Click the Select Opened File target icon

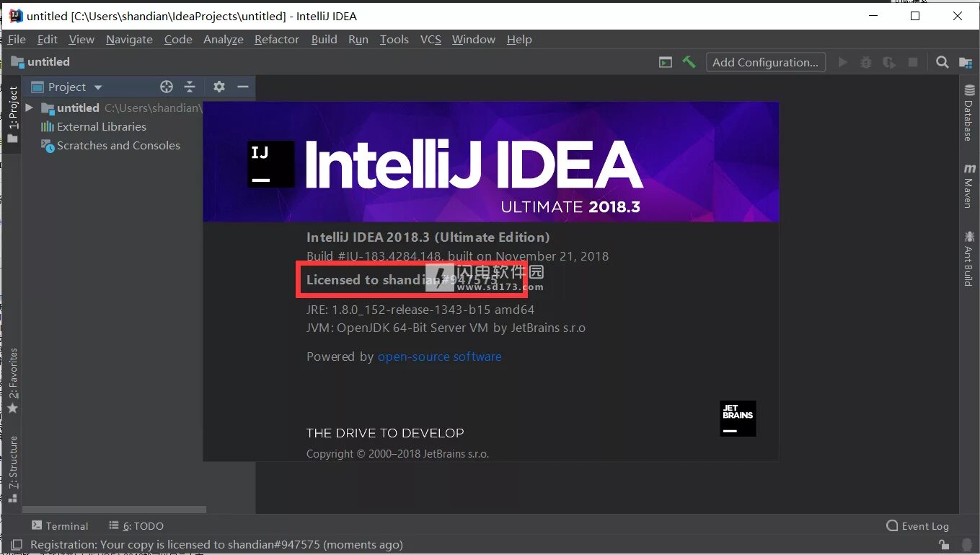(x=166, y=87)
